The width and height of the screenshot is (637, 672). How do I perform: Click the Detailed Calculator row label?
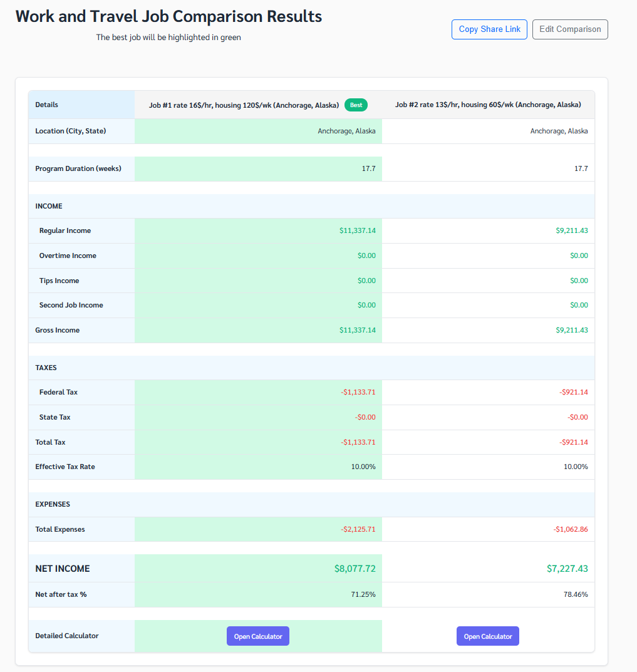pyautogui.click(x=67, y=636)
